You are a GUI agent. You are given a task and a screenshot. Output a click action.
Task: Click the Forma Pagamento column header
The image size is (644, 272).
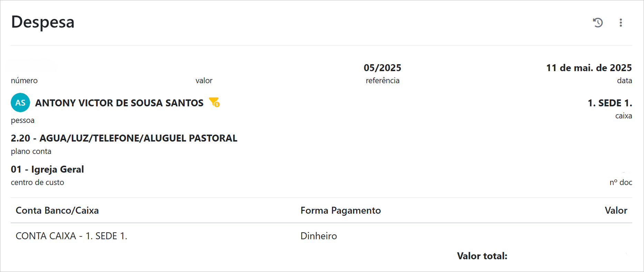coord(341,211)
